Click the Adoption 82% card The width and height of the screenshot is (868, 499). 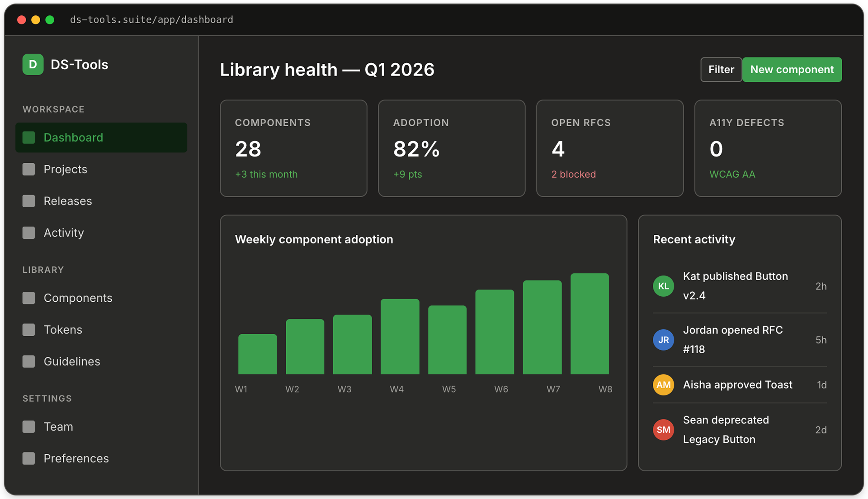(x=451, y=148)
